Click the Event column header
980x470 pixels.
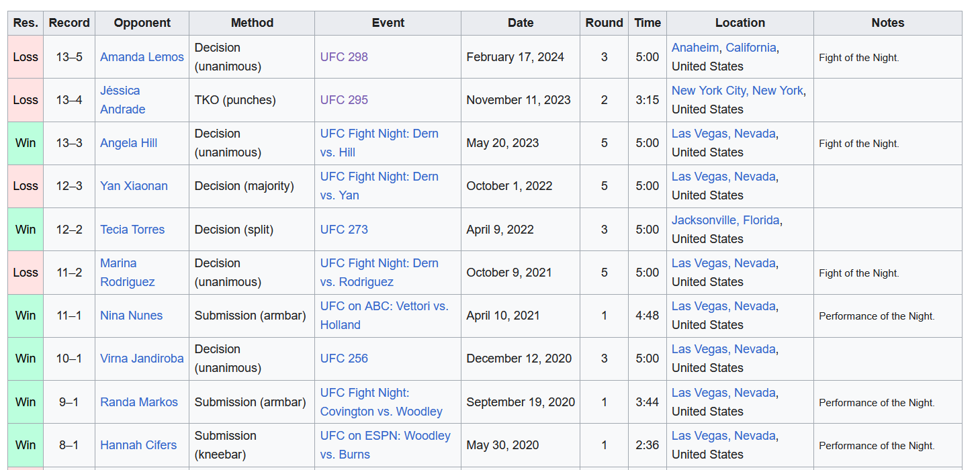tap(388, 23)
